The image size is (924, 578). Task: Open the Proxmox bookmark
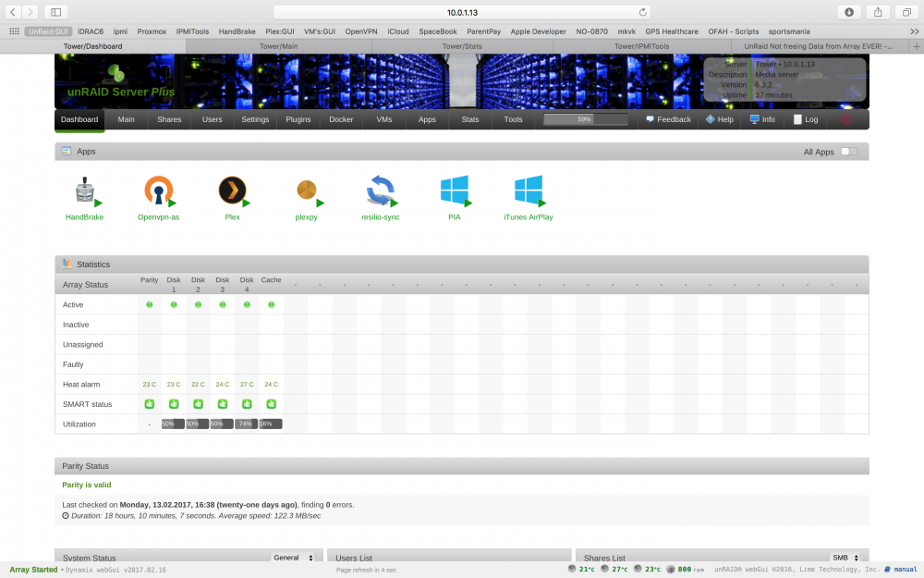click(152, 31)
